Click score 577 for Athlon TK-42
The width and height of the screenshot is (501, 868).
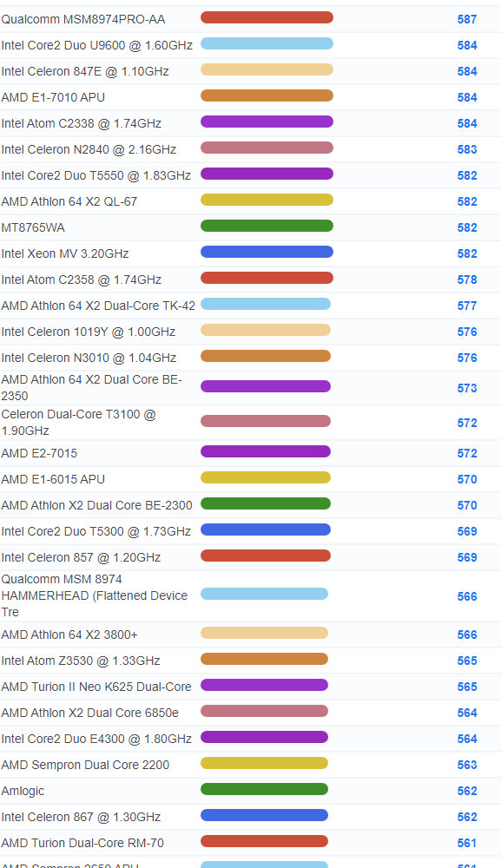467,306
